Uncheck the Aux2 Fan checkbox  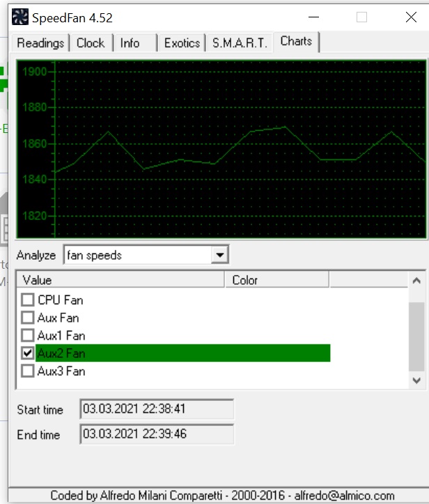pyautogui.click(x=28, y=353)
